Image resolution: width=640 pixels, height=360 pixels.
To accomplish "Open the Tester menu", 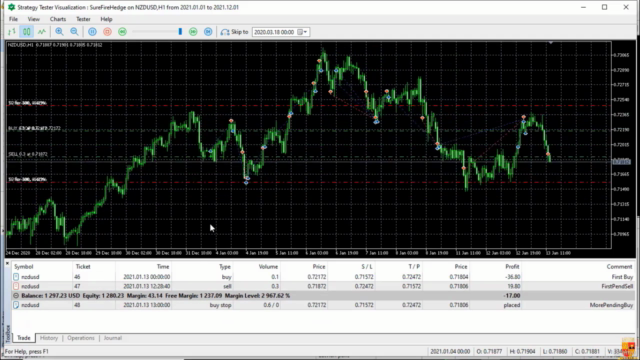I will [x=83, y=19].
